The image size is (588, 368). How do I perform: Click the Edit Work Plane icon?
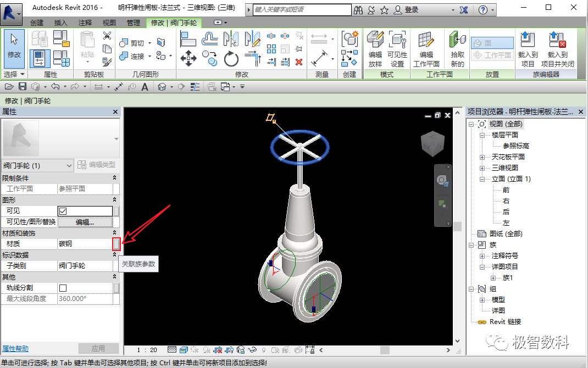coord(426,49)
